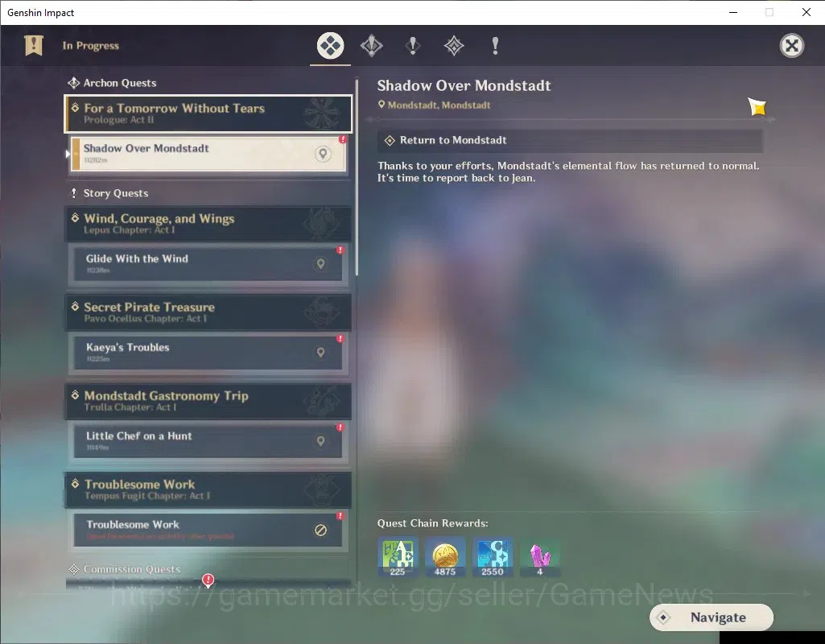Open the Story Quests filter icon
This screenshot has height=644, width=825.
413,46
